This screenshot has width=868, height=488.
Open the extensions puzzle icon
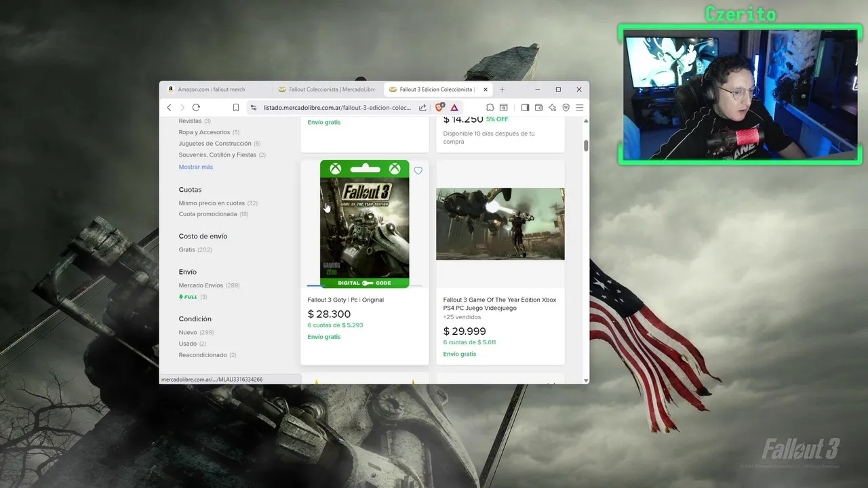490,107
